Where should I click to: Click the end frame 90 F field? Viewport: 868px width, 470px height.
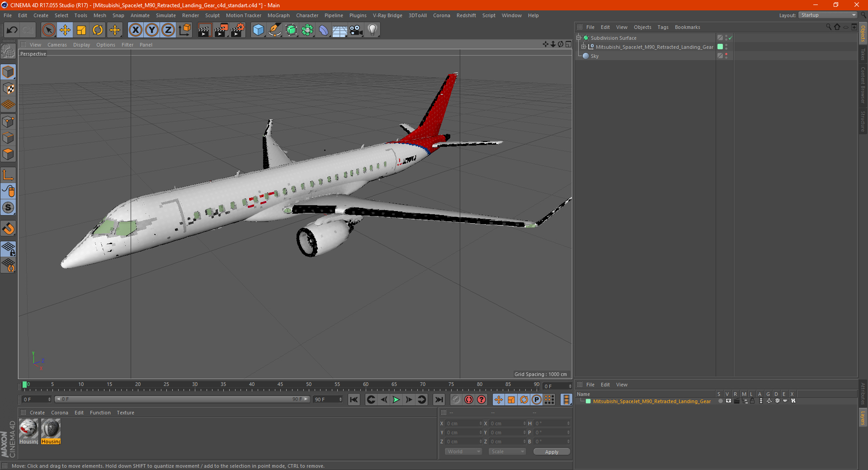pyautogui.click(x=328, y=399)
